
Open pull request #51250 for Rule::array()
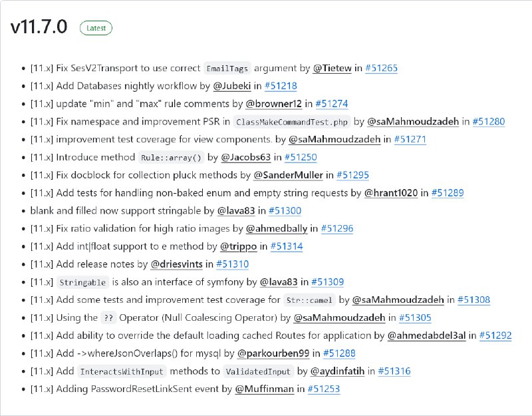(301, 157)
